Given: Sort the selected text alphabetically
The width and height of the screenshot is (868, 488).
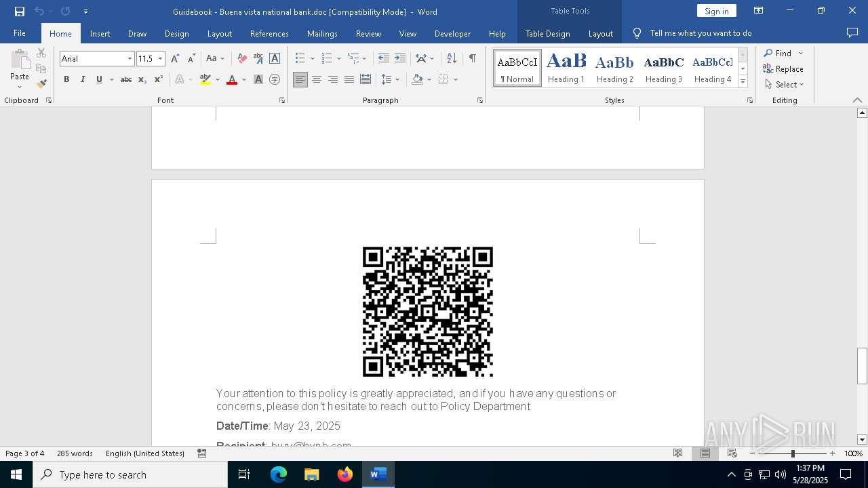Looking at the screenshot, I should tap(452, 58).
